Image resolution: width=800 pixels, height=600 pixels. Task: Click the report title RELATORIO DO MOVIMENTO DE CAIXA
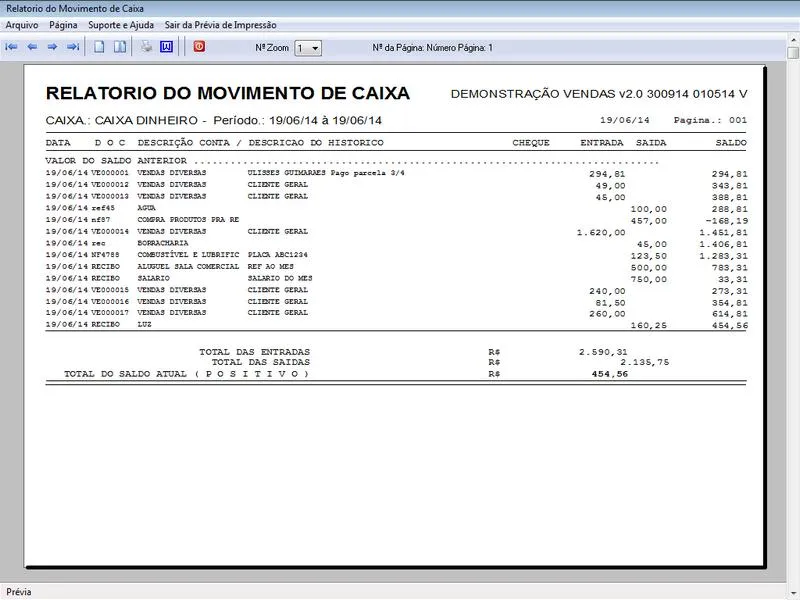pyautogui.click(x=228, y=94)
